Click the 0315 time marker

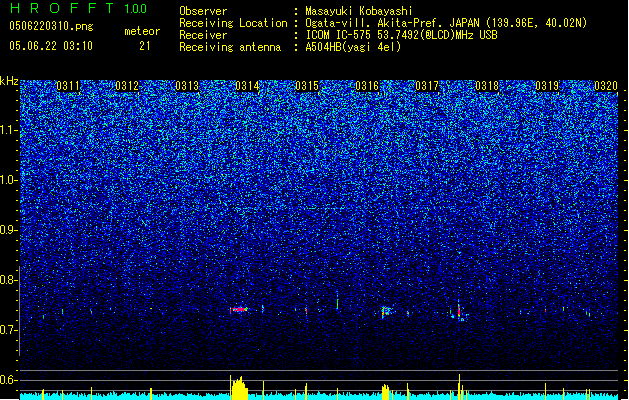click(x=307, y=86)
